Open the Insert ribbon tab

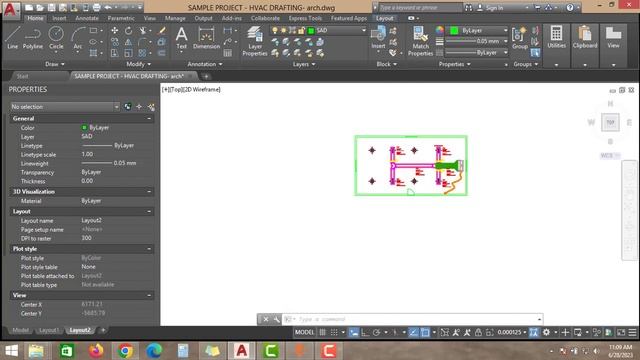pyautogui.click(x=59, y=18)
